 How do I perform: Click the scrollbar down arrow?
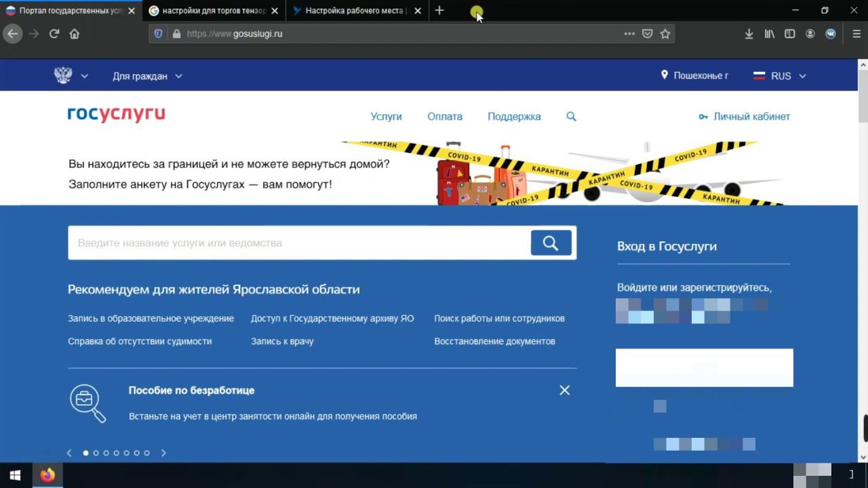pyautogui.click(x=863, y=457)
